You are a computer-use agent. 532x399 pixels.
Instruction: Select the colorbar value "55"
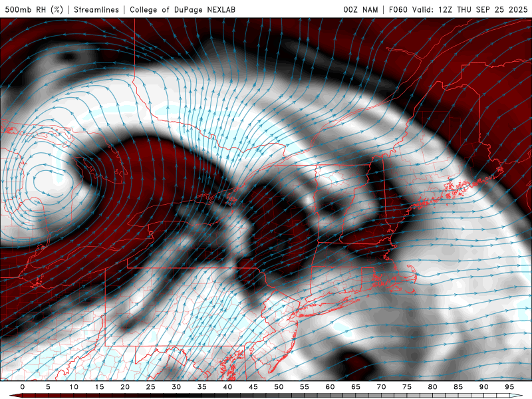pos(305,387)
